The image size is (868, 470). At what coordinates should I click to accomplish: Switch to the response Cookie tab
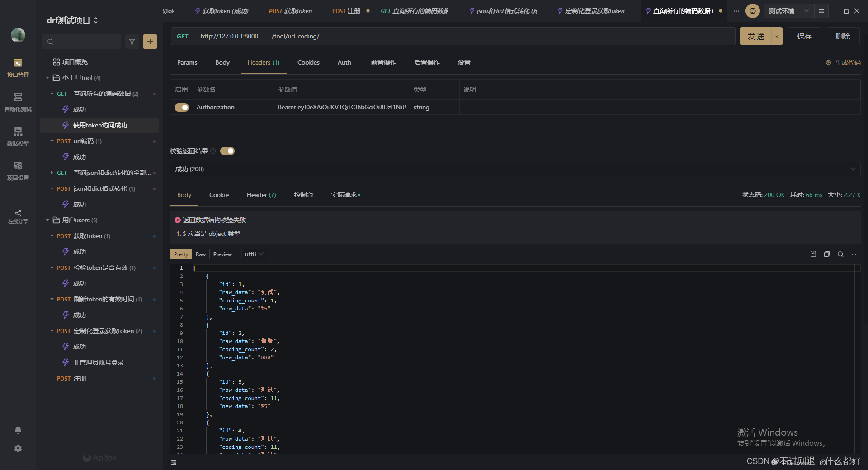[x=219, y=195]
